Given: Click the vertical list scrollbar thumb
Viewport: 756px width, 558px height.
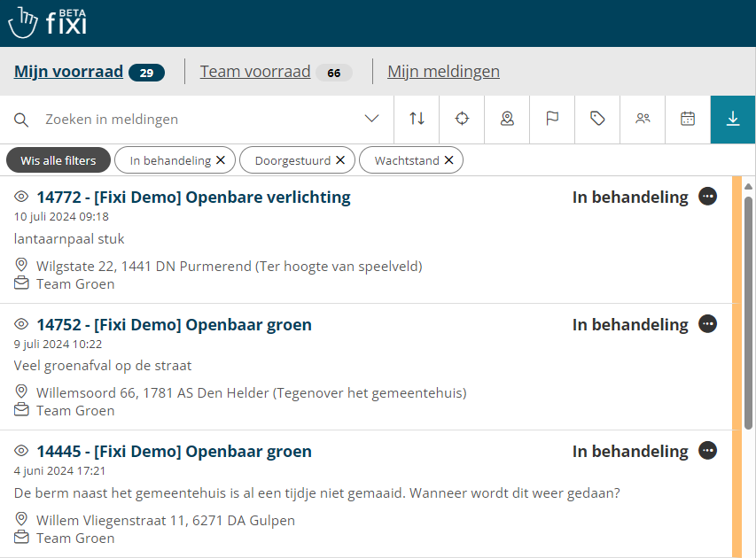Looking at the screenshot, I should pos(748,313).
